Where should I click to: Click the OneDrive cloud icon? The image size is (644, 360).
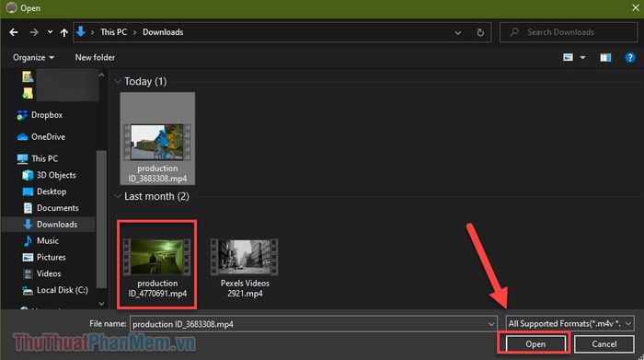coord(23,137)
